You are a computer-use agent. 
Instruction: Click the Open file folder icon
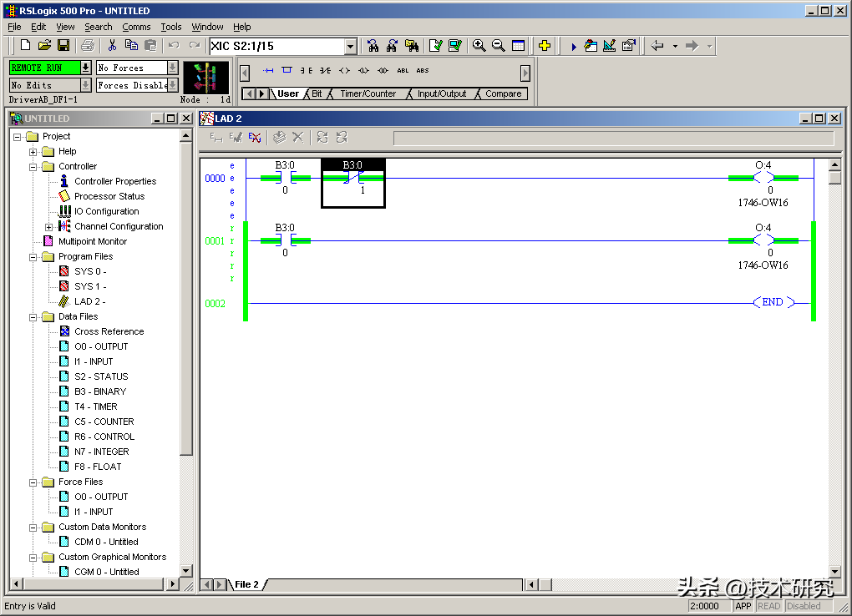click(45, 46)
